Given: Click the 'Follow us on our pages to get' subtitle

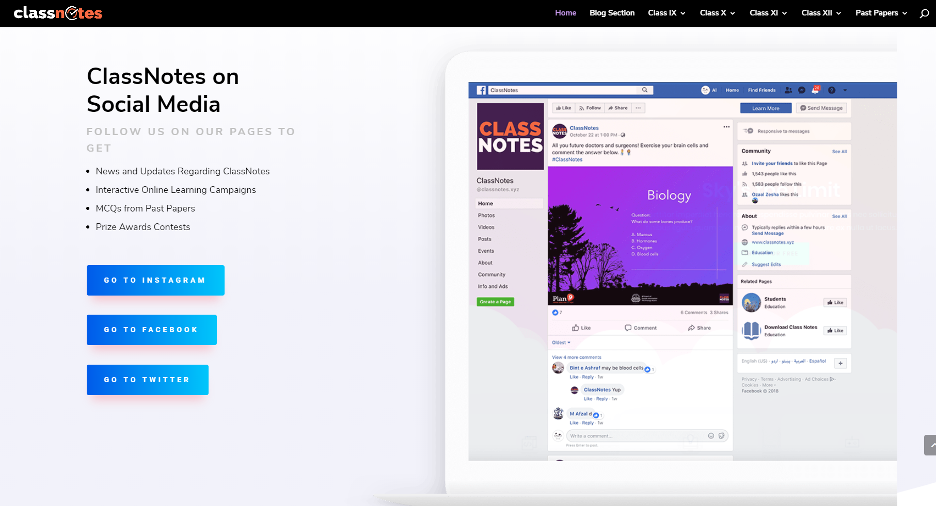Looking at the screenshot, I should coord(191,140).
